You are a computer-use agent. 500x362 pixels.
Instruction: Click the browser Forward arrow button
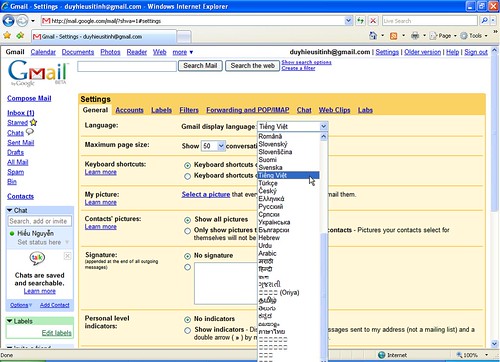[x=22, y=21]
